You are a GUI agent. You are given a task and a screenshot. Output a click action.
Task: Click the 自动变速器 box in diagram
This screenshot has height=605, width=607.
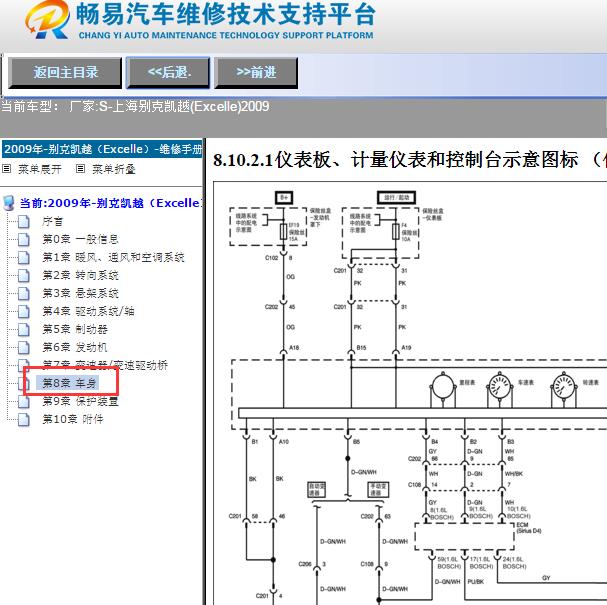tap(316, 490)
